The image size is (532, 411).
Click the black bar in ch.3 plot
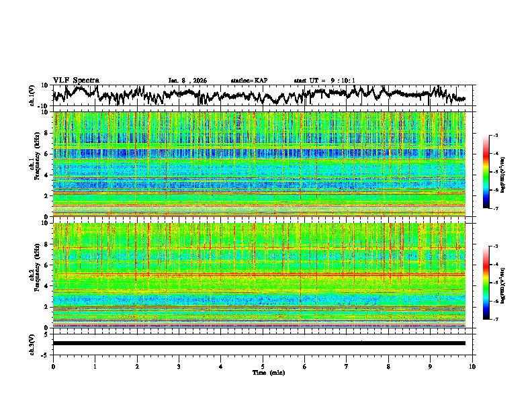pos(259,343)
